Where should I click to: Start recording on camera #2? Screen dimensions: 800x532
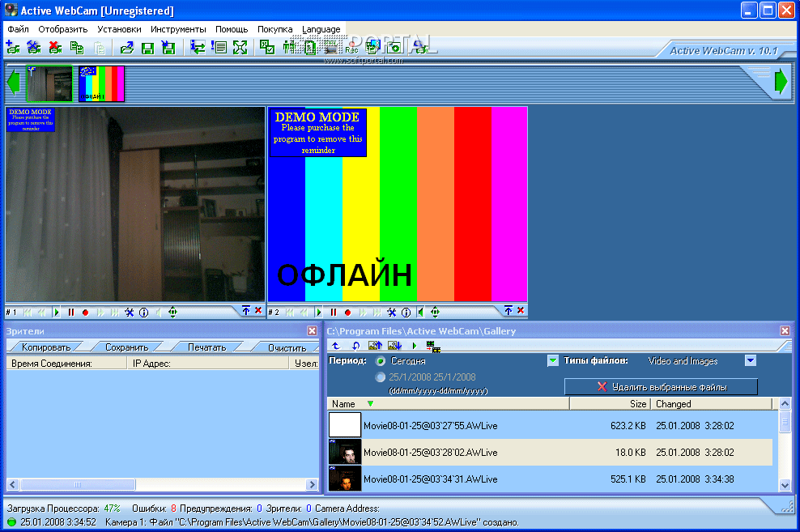[x=347, y=313]
